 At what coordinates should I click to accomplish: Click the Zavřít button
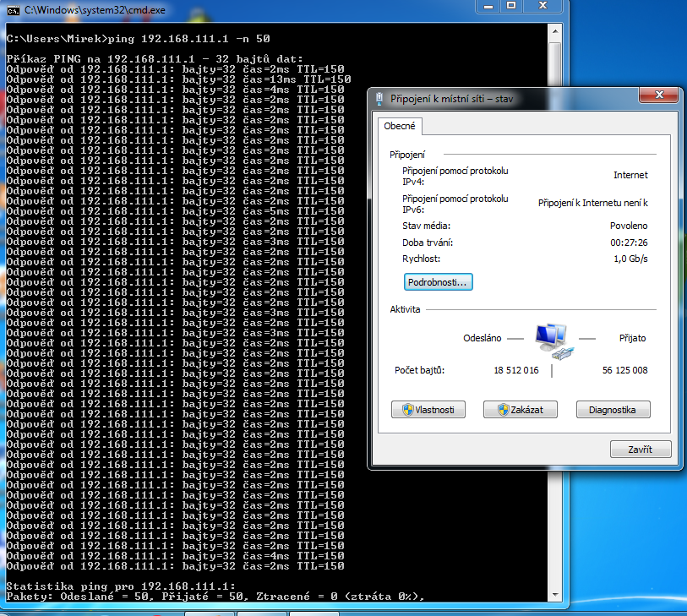(640, 450)
